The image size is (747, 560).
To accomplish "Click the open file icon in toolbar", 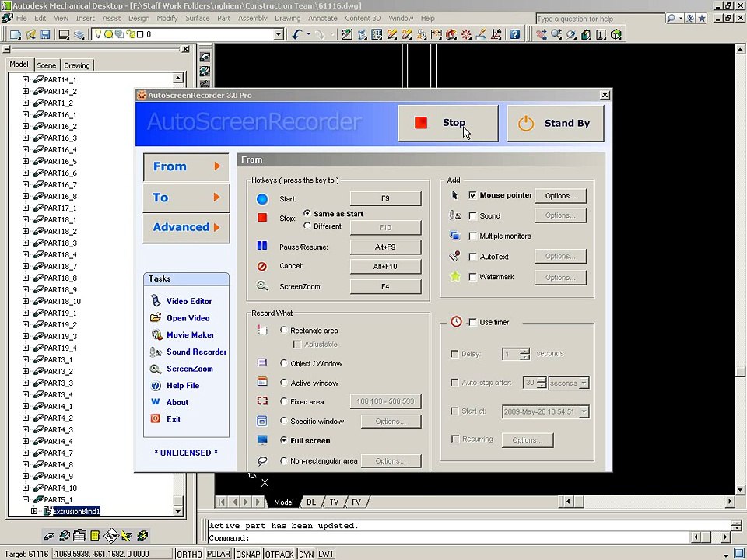I will (x=31, y=34).
